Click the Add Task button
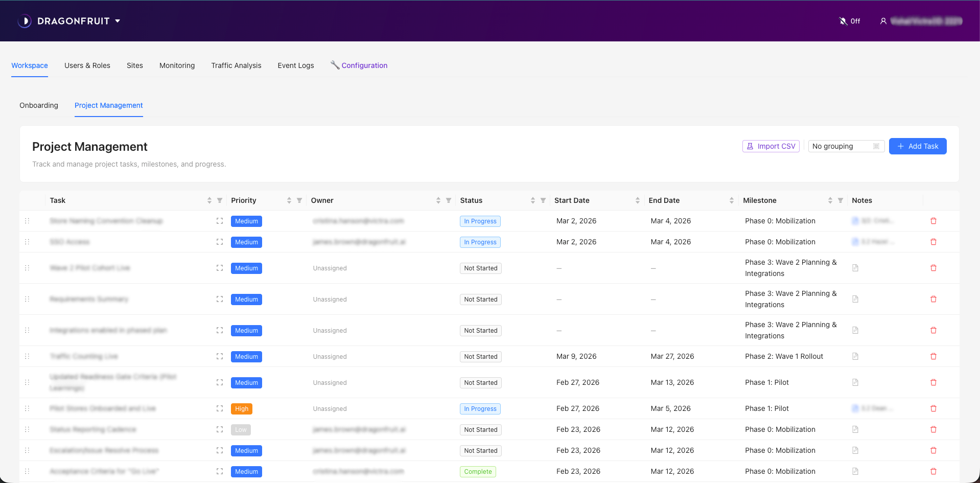The image size is (980, 483). point(917,146)
